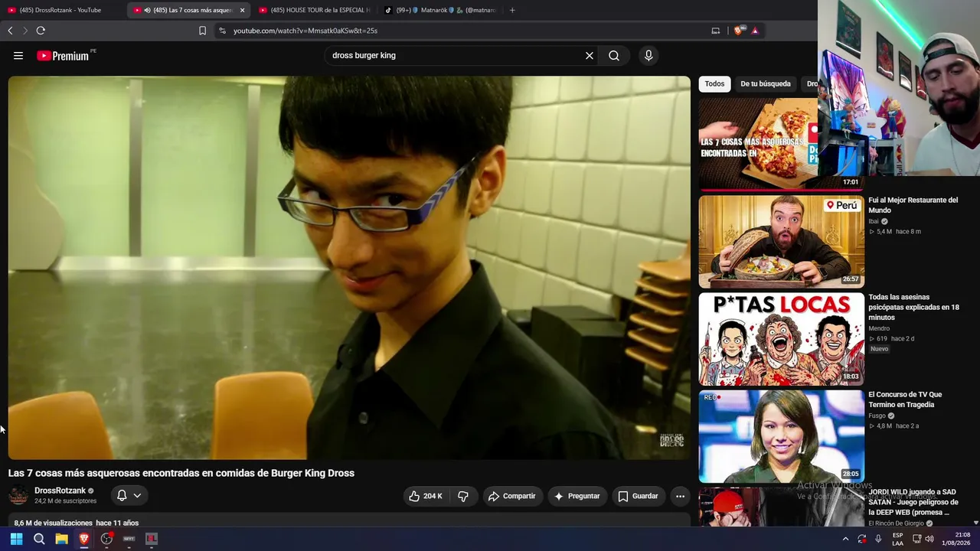
Task: Reload the current page
Action: pos(41,31)
